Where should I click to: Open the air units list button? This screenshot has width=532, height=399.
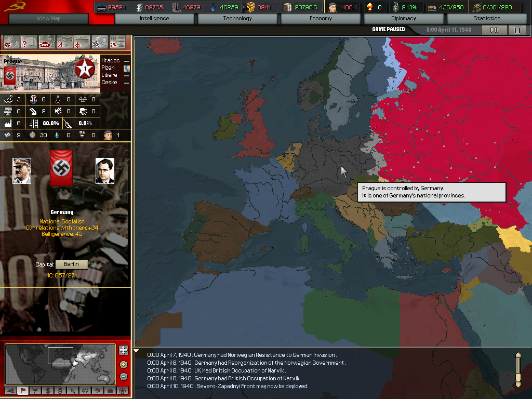64,43
